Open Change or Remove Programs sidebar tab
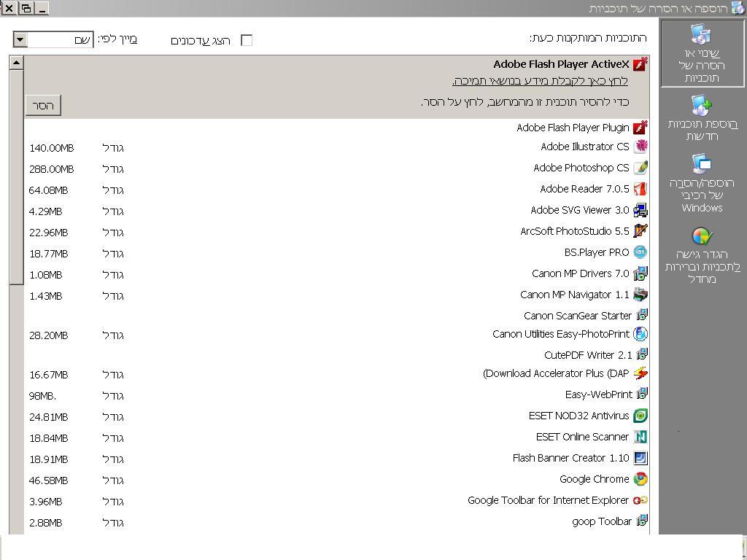Screen dimensions: 747x560 tap(702, 54)
